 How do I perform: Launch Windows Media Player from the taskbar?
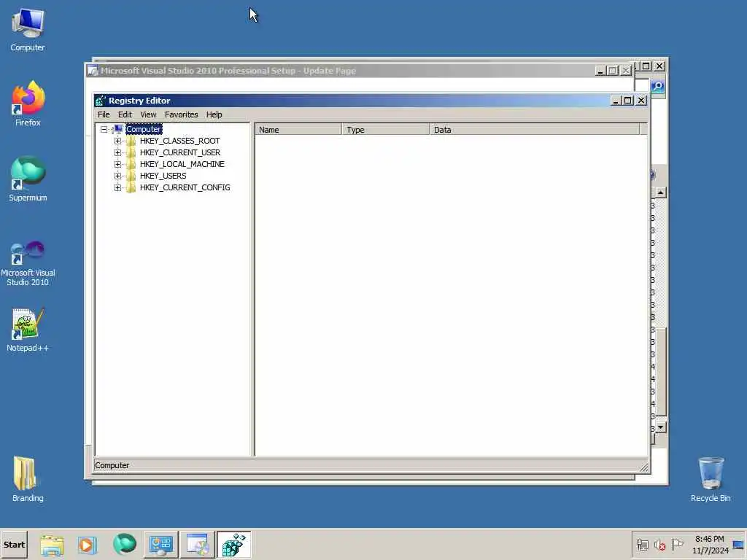click(x=87, y=545)
